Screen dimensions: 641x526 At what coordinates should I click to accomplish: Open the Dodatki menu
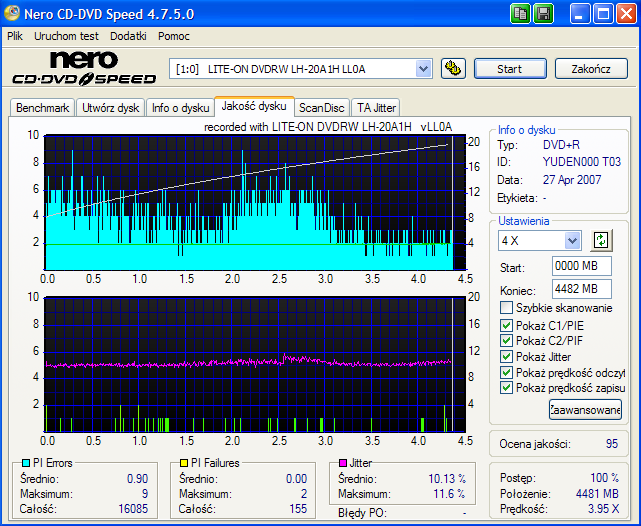128,36
